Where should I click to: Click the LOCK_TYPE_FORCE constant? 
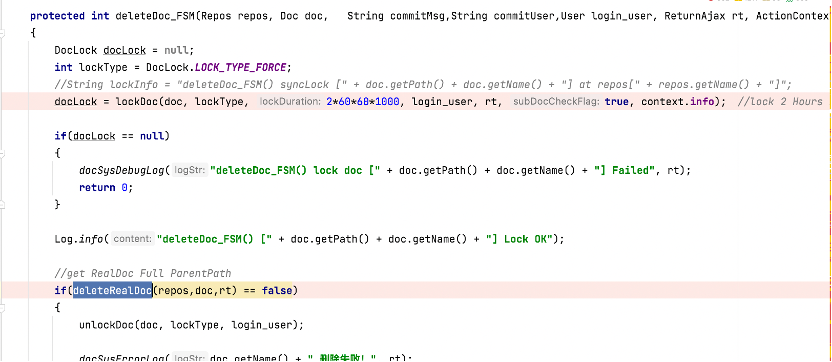click(x=240, y=67)
